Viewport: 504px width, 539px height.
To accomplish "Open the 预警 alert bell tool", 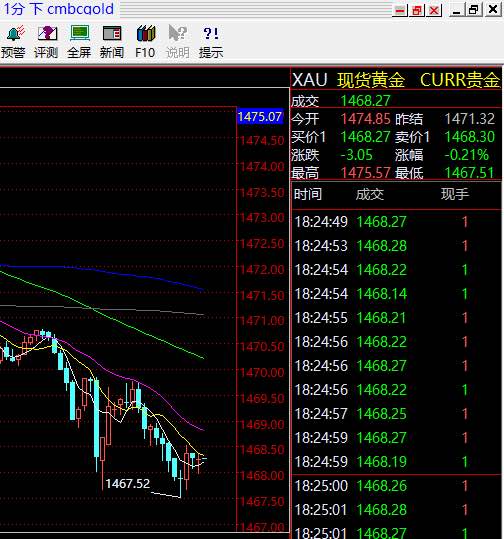I will (x=13, y=42).
